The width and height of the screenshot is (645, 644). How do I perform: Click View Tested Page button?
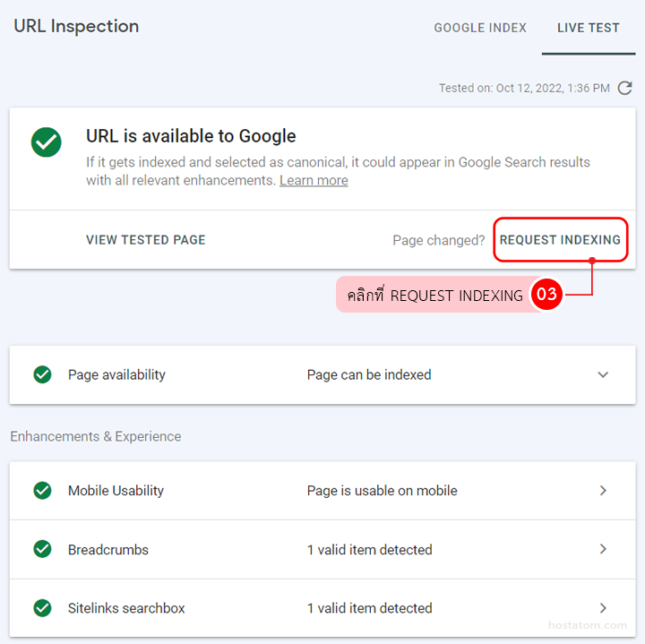(146, 240)
